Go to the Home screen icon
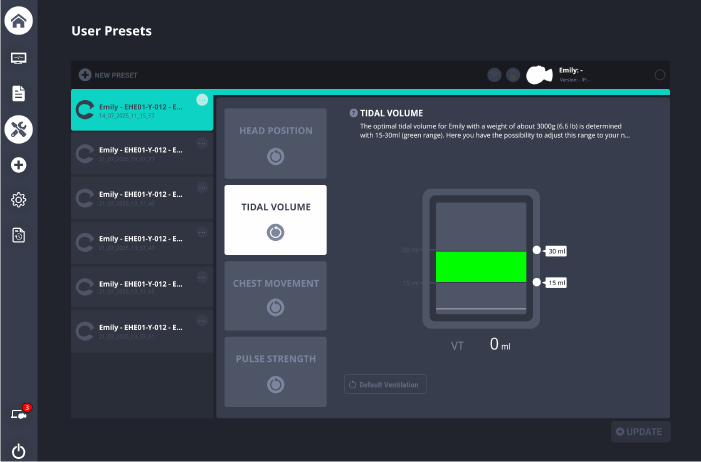701x462 pixels. pyautogui.click(x=18, y=20)
